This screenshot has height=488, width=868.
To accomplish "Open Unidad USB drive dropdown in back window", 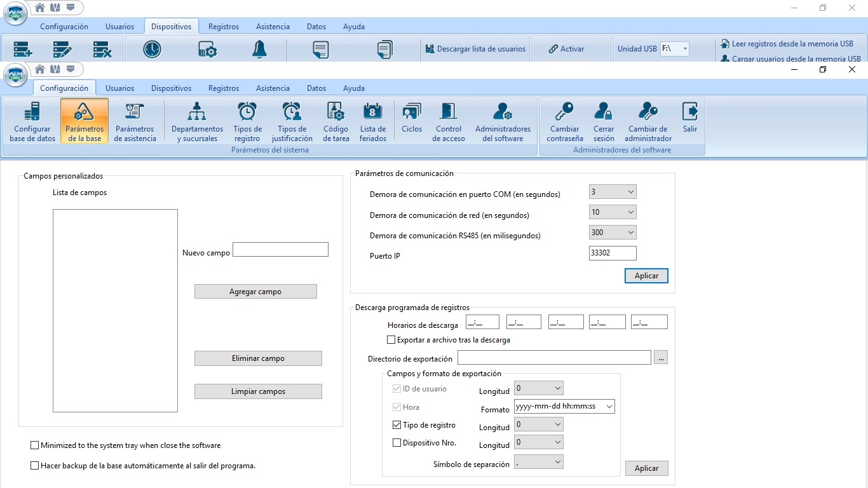I will (674, 48).
